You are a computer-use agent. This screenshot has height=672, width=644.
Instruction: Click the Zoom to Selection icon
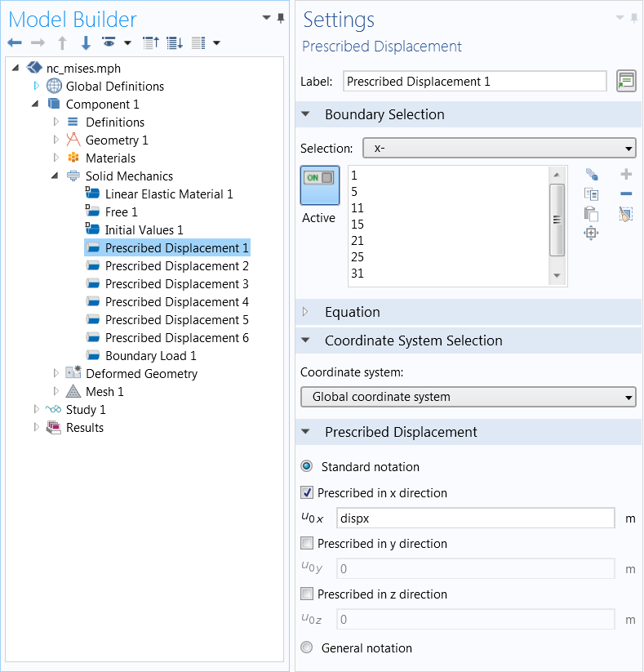591,233
